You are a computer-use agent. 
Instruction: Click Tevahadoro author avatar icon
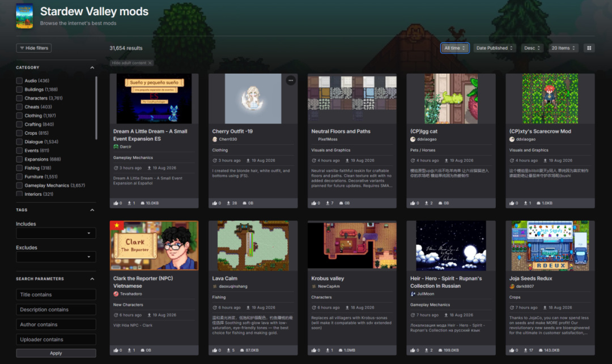116,294
